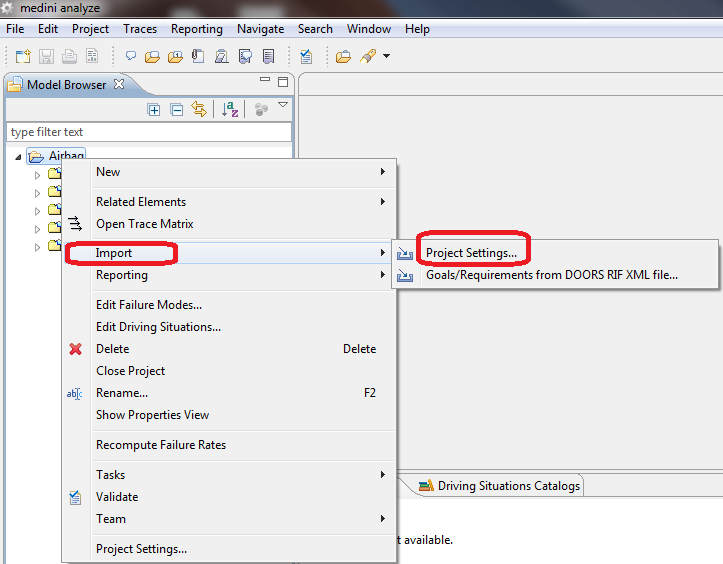The image size is (723, 564).
Task: Open dropdown arrow next to pin icon
Action: pyautogui.click(x=386, y=57)
